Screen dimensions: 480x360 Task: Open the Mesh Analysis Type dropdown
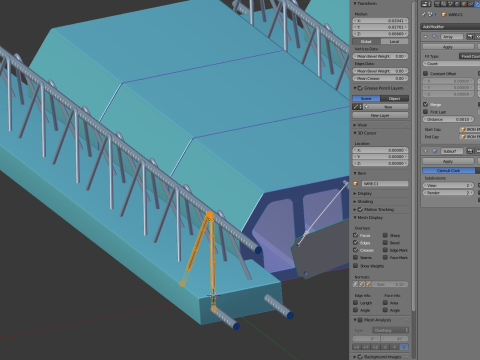pyautogui.click(x=390, y=330)
